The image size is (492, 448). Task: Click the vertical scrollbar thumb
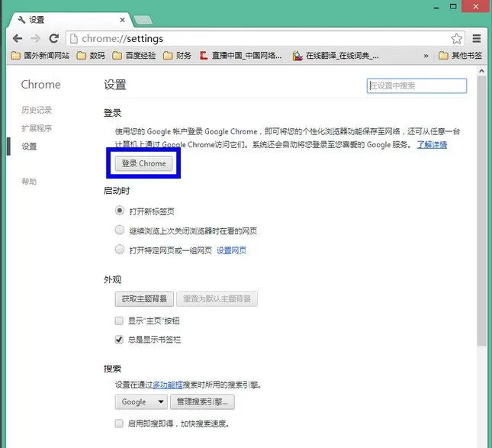pos(481,211)
